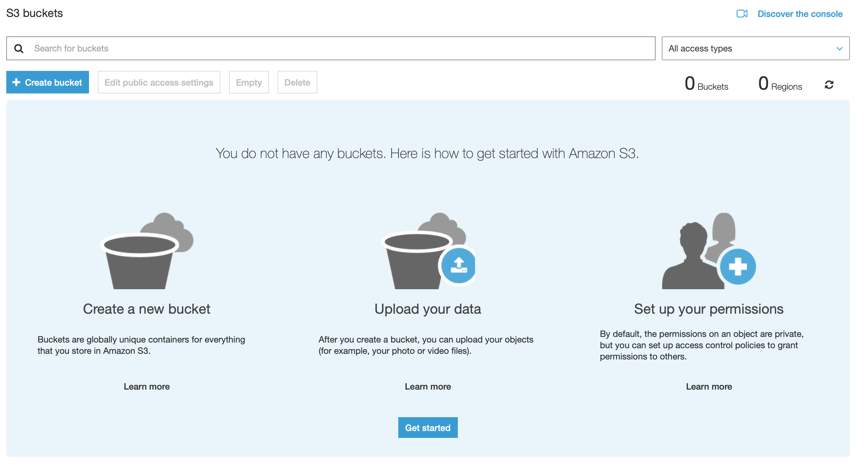Click the 0 Buckets counter
This screenshot has height=468, width=868.
(706, 84)
